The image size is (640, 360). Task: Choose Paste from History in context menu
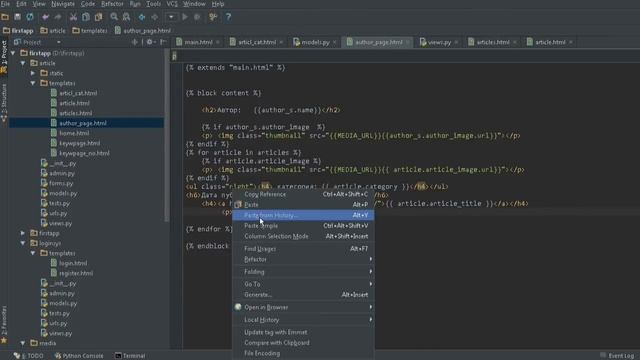point(303,215)
